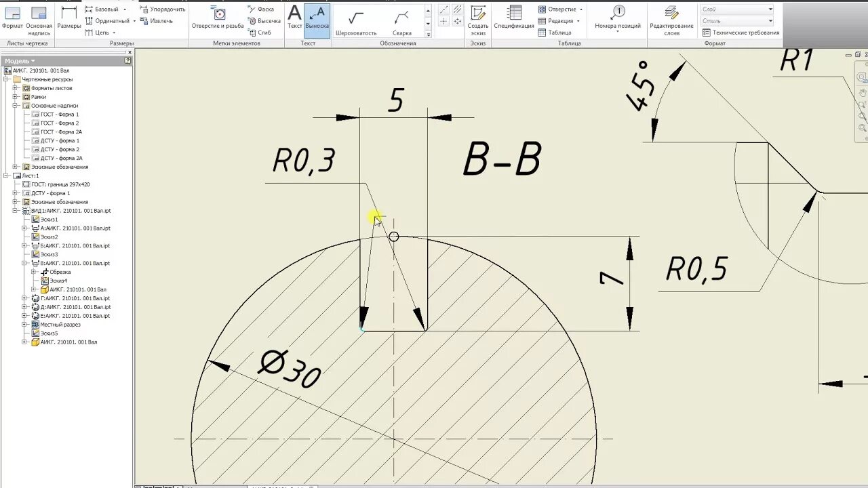This screenshot has width=868, height=488.
Task: Insert a Шероховатость surface roughness symbol
Action: coord(356,22)
